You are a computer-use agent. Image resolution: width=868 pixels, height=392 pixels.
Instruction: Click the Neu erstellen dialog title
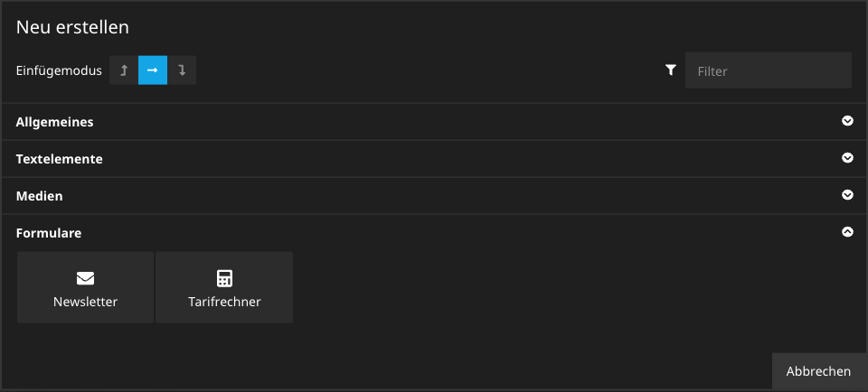(x=72, y=28)
